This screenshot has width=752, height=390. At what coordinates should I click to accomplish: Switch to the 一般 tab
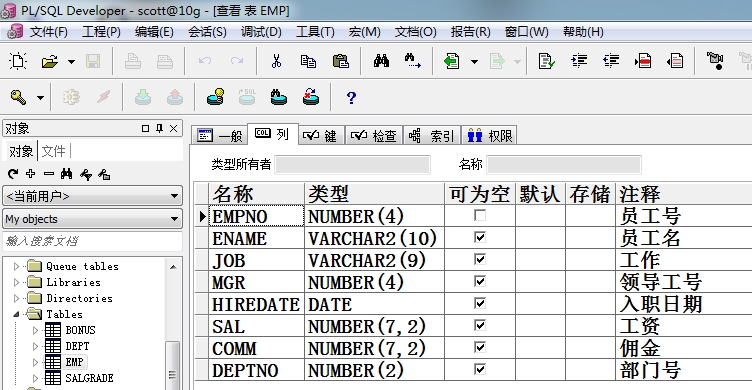220,136
